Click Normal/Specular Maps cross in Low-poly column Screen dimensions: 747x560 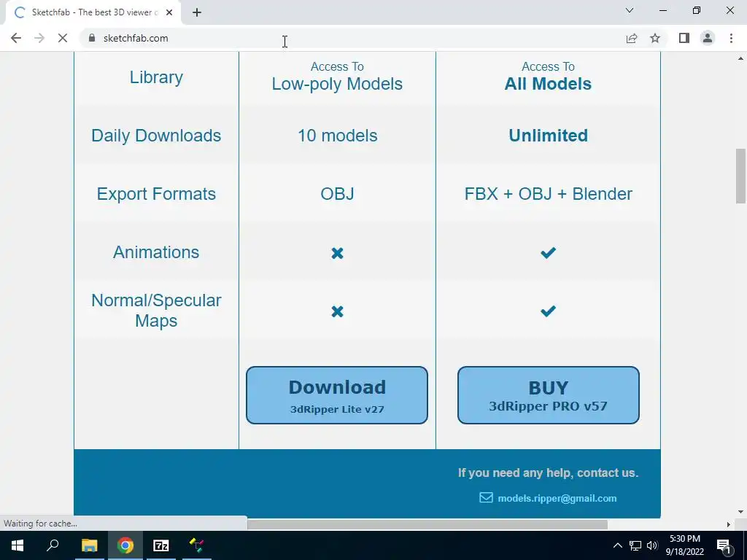coord(337,311)
